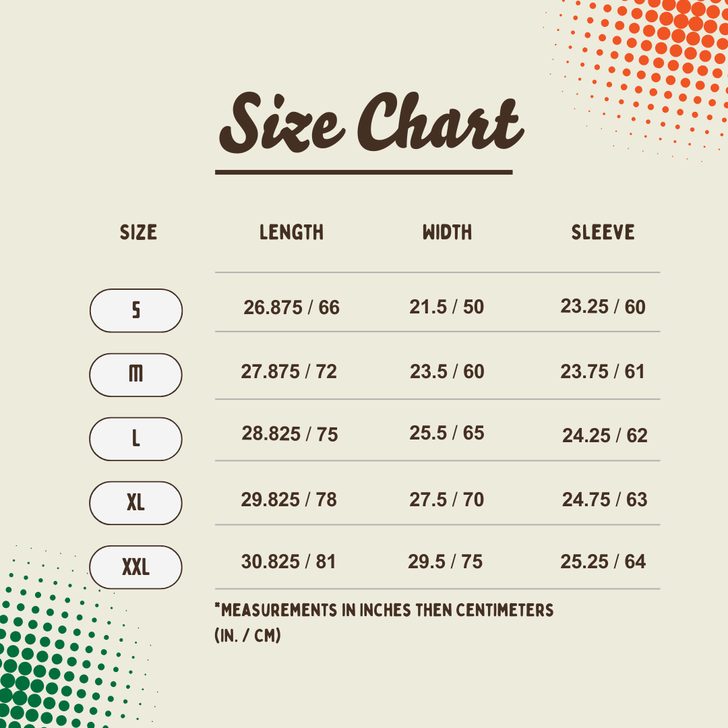Viewport: 728px width, 728px height.
Task: Select the XXL size pill
Action: [135, 568]
